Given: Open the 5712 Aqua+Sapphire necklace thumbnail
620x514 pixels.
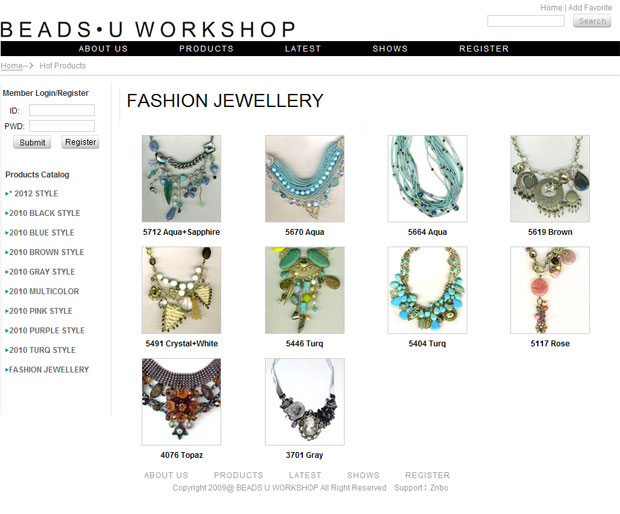Looking at the screenshot, I should pyautogui.click(x=181, y=179).
